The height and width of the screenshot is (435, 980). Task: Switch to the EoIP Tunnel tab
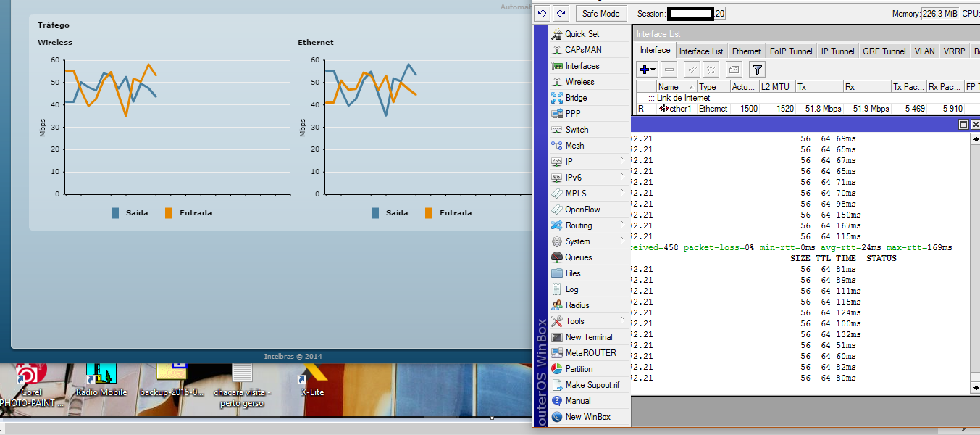tap(791, 51)
